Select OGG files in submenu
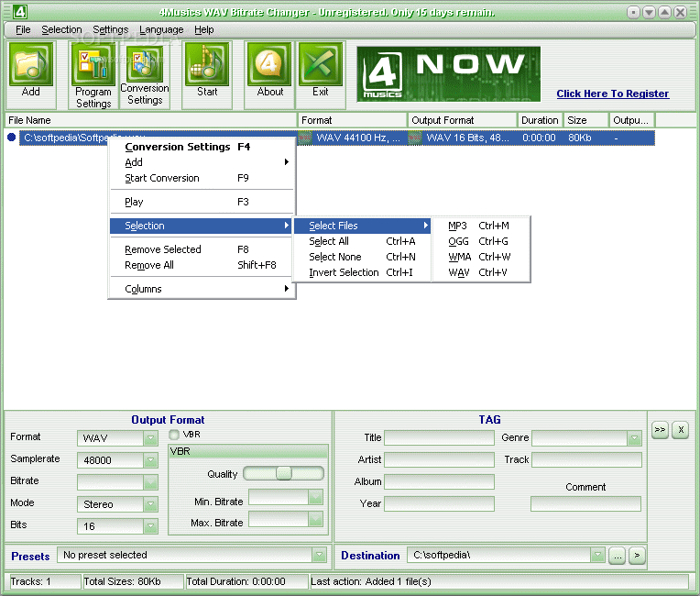The height and width of the screenshot is (596, 700). (x=481, y=241)
